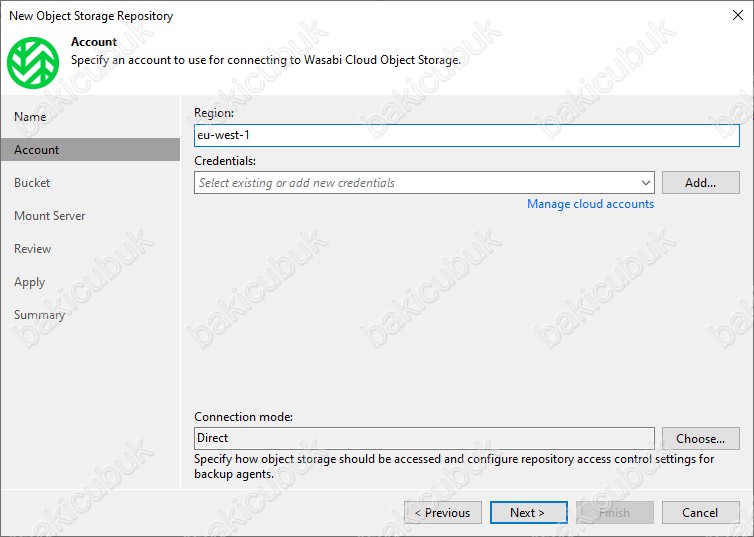Click the Wasabi leaf logo icon
This screenshot has width=754, height=537.
click(33, 63)
